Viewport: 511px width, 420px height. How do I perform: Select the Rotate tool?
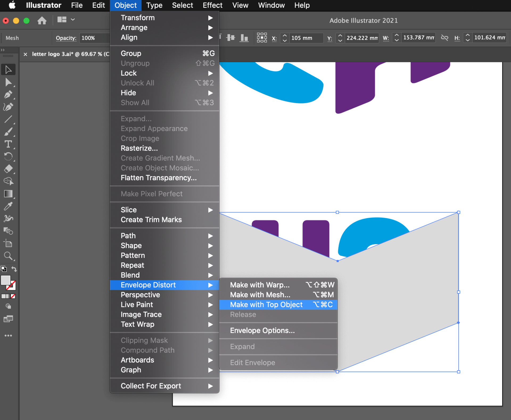coord(8,156)
